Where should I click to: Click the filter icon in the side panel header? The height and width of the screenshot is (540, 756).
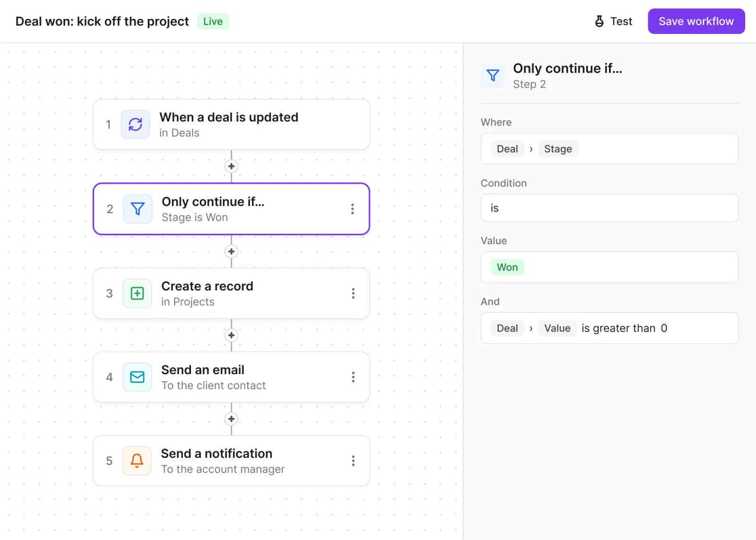pyautogui.click(x=493, y=76)
